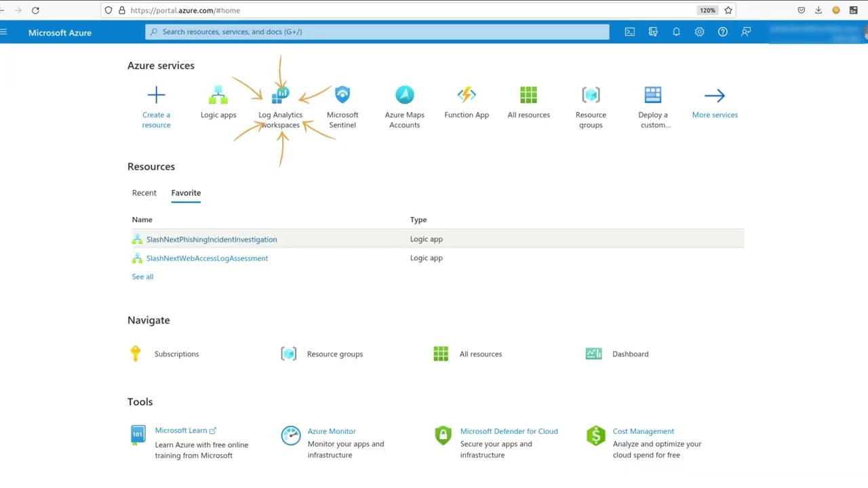Click the Microsoft Azure home title
Image resolution: width=868 pixels, height=488 pixels.
click(60, 33)
